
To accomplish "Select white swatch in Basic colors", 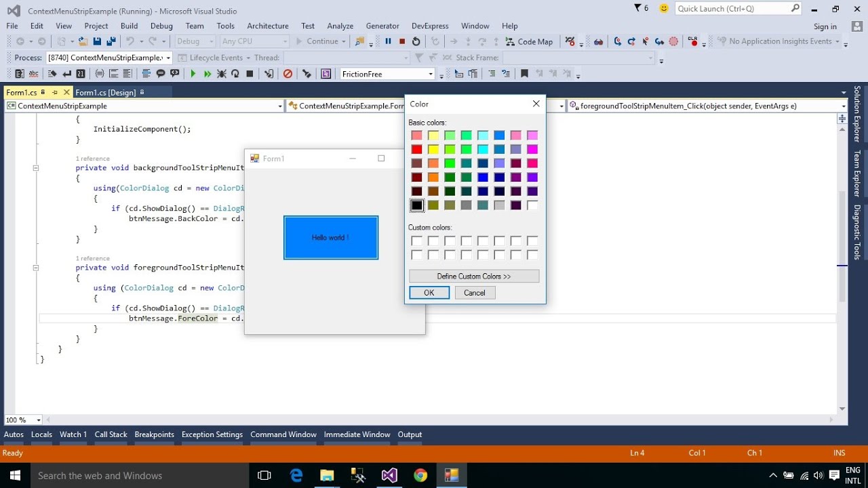I will [x=532, y=205].
